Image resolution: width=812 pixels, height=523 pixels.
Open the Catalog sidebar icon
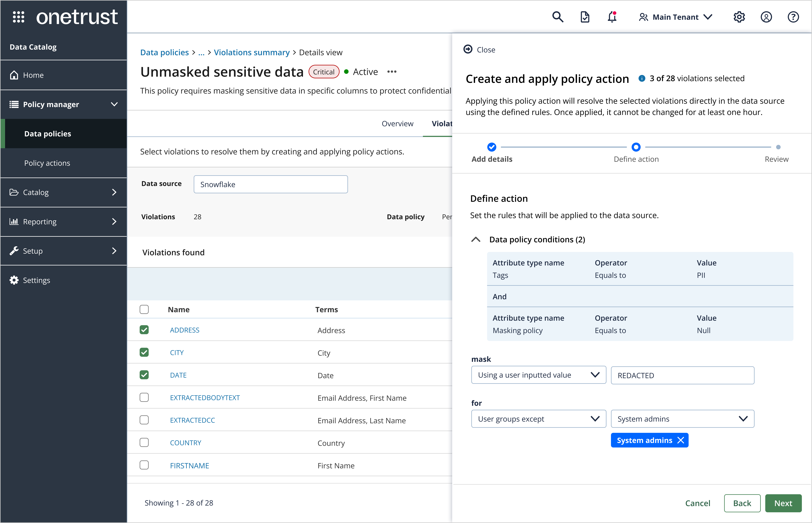(x=14, y=192)
